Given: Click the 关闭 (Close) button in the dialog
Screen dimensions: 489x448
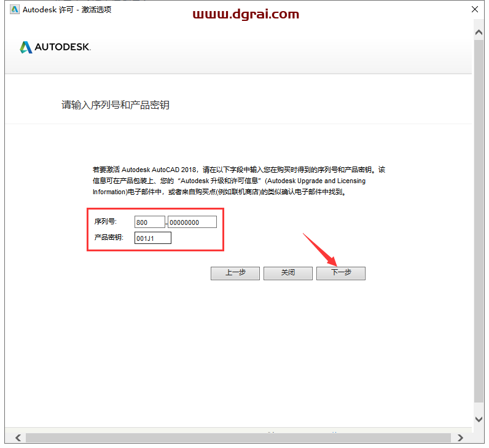Looking at the screenshot, I should pos(288,273).
